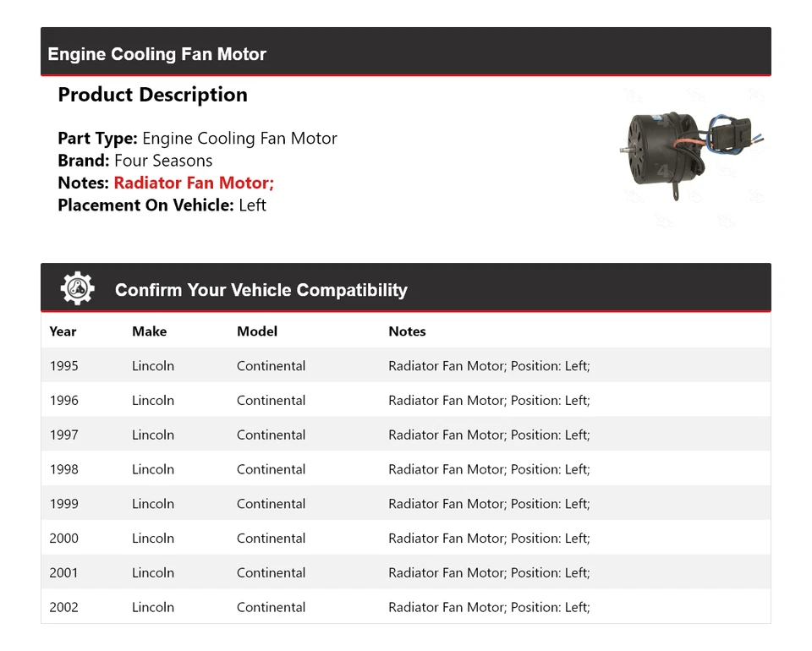The image size is (812, 651).
Task: Select the red Radiator Fan Motor; note
Action: click(194, 183)
